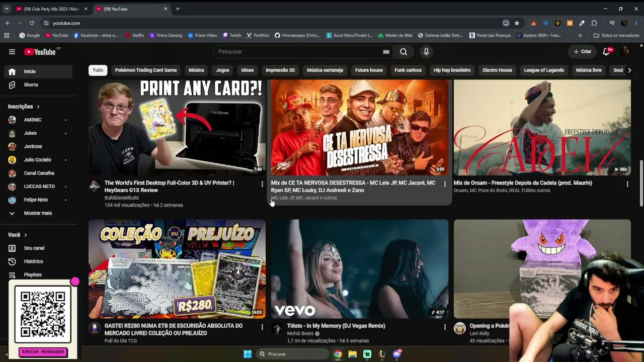Viewport: 644px width, 362px height.
Task: Open the Windows taskbar Procurar search box
Action: click(292, 354)
